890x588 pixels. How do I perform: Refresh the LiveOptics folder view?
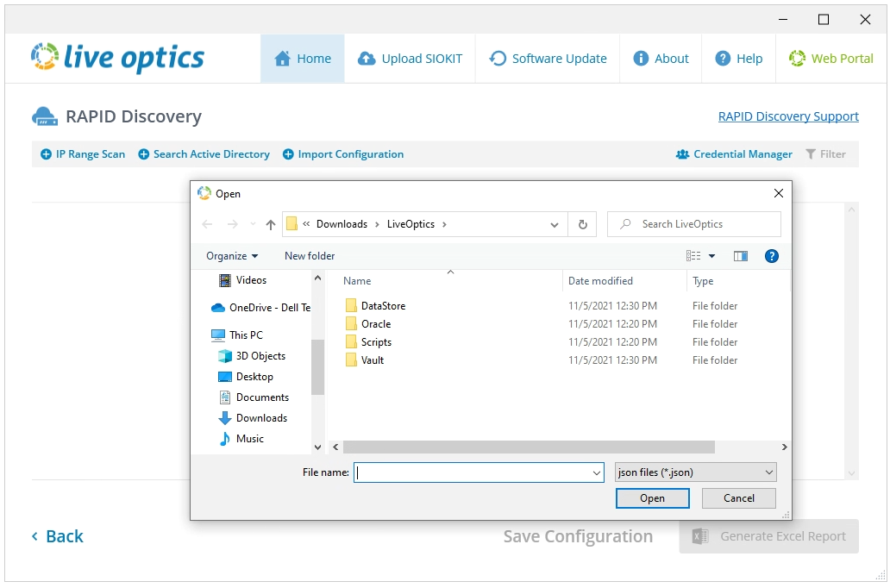click(x=582, y=225)
